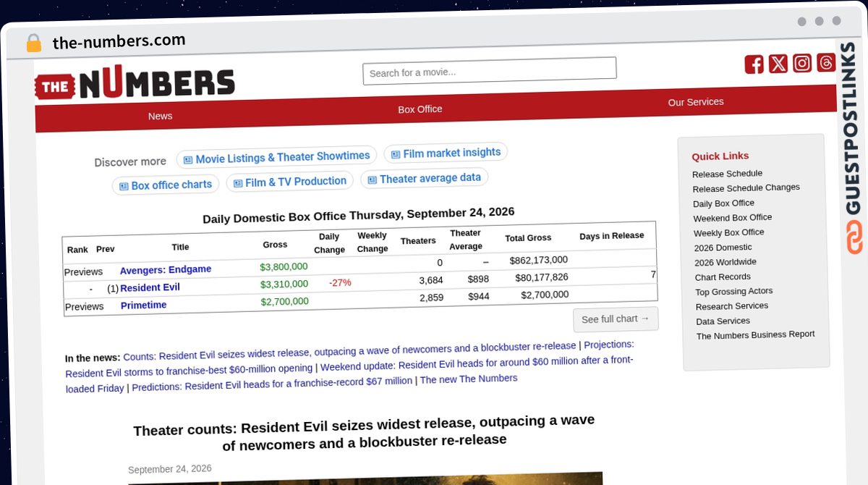Viewport: 868px width, 485px height.
Task: Click the Guestpostlinks watermark logo icon
Action: point(855,237)
